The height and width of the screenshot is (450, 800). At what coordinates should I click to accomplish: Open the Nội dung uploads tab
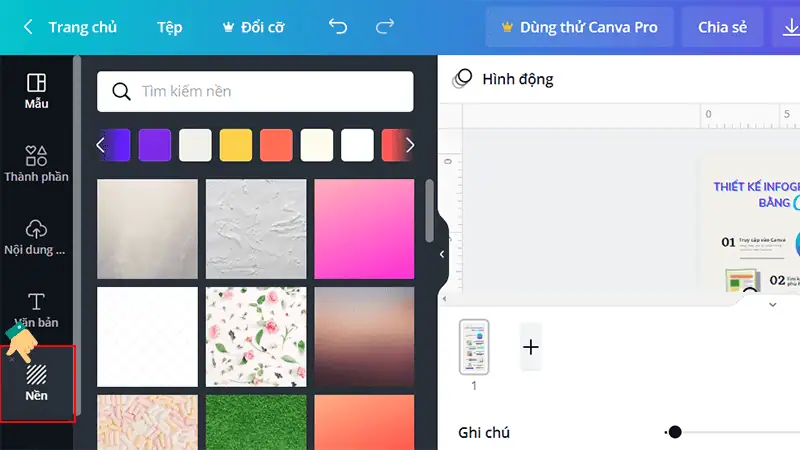(36, 237)
